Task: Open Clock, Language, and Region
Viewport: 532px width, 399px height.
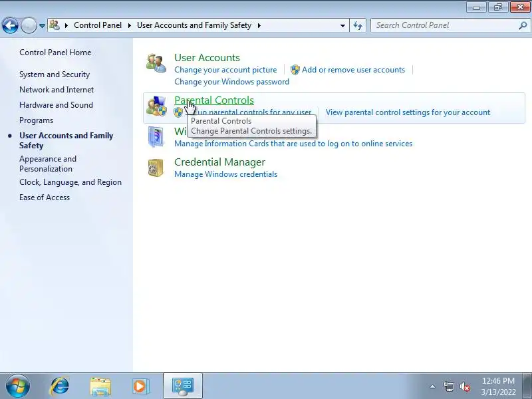Action: pyautogui.click(x=70, y=182)
